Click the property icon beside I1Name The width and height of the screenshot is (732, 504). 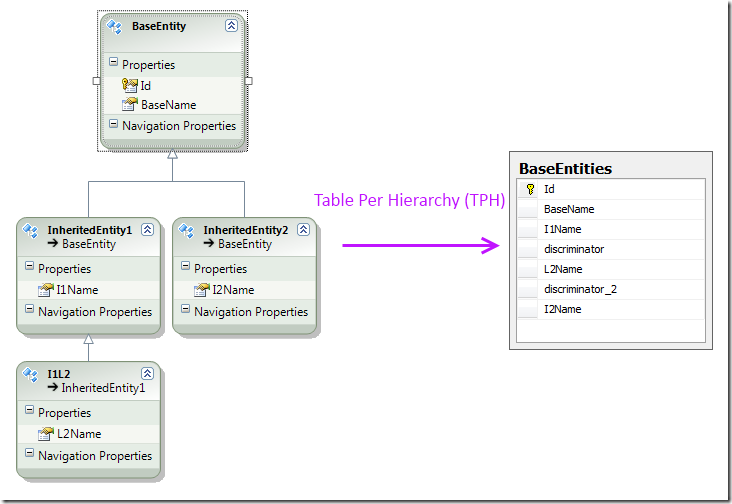(46, 289)
